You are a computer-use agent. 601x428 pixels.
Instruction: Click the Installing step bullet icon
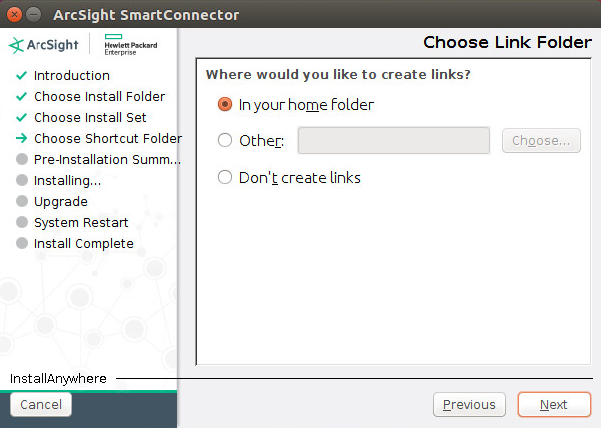[21, 181]
